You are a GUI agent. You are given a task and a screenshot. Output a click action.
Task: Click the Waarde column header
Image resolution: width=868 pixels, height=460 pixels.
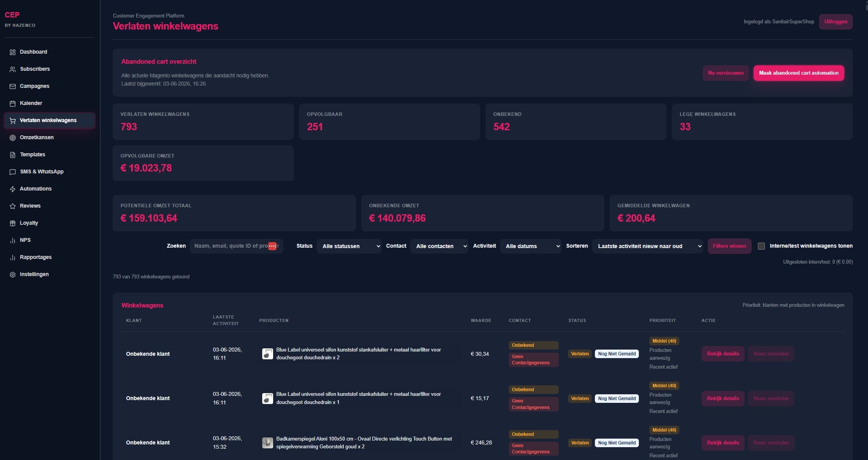(x=481, y=321)
